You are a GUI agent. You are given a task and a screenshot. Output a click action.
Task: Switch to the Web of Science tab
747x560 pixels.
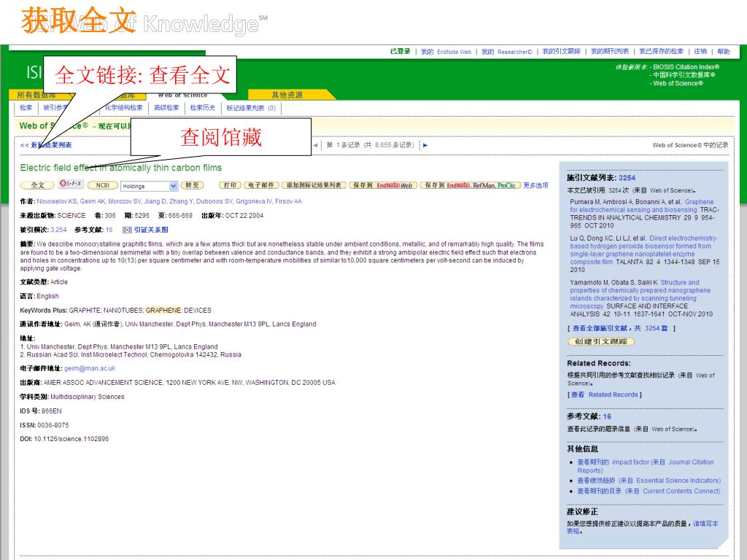tap(182, 95)
